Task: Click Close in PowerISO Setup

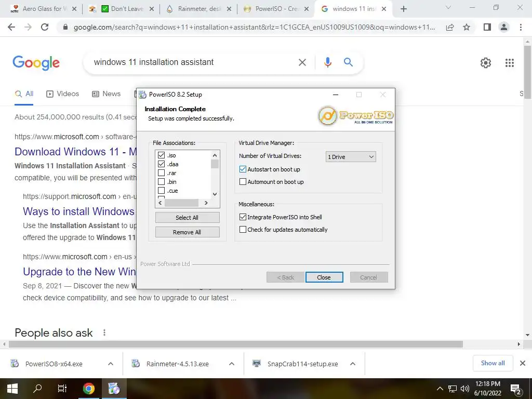Action: (324, 277)
